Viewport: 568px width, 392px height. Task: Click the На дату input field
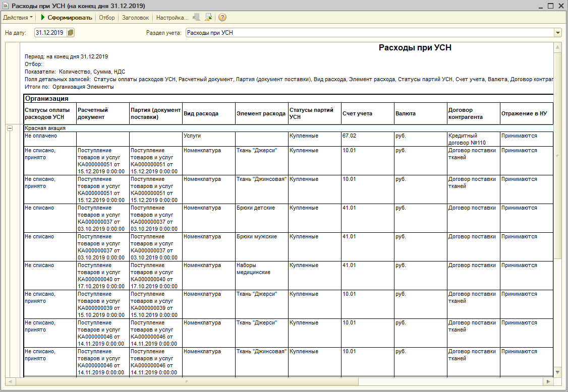(x=50, y=33)
